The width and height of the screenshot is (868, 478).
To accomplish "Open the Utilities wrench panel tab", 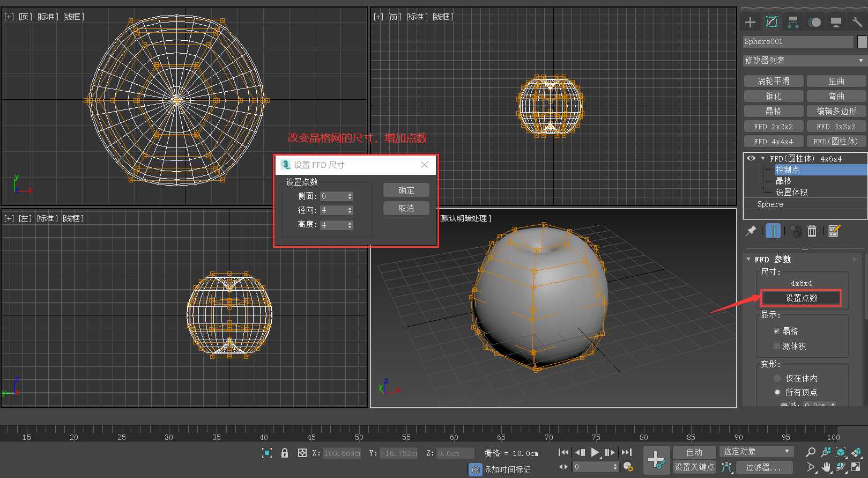I will (x=857, y=22).
